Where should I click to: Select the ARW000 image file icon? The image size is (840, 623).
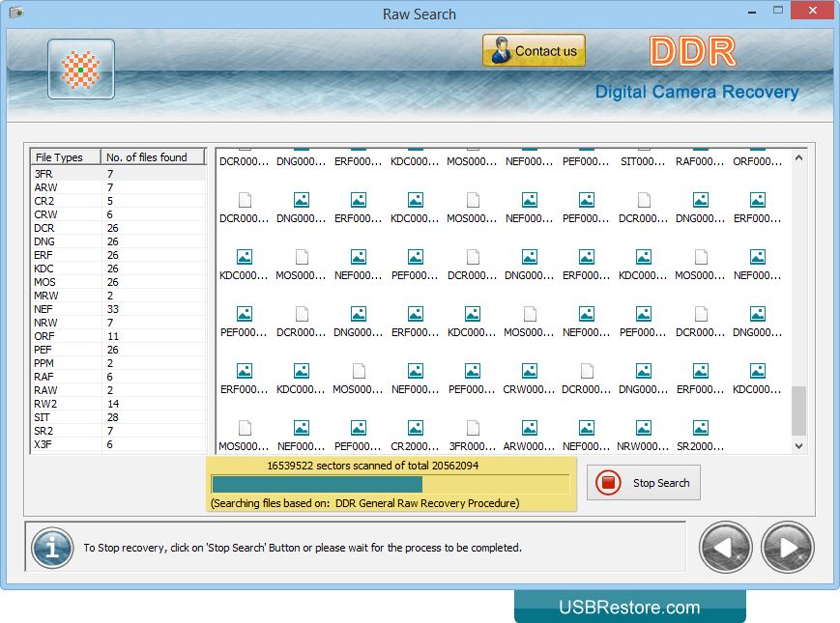click(x=529, y=428)
